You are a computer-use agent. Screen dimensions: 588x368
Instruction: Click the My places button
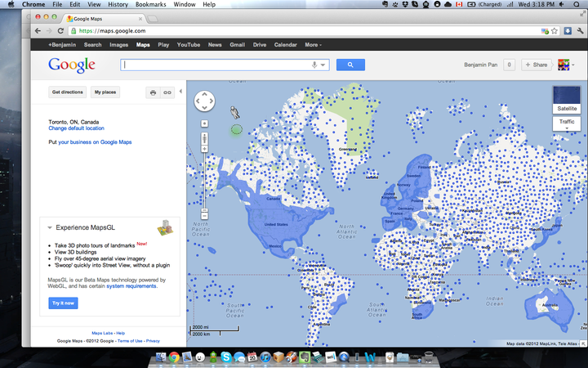tap(105, 92)
